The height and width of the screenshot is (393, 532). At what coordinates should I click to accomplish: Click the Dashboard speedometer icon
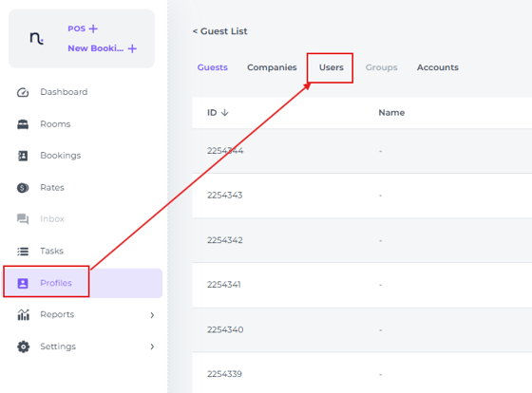[x=23, y=92]
